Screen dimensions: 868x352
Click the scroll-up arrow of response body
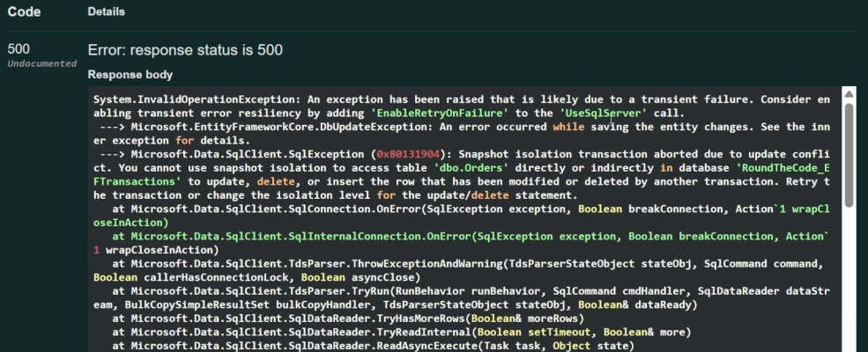pos(849,93)
